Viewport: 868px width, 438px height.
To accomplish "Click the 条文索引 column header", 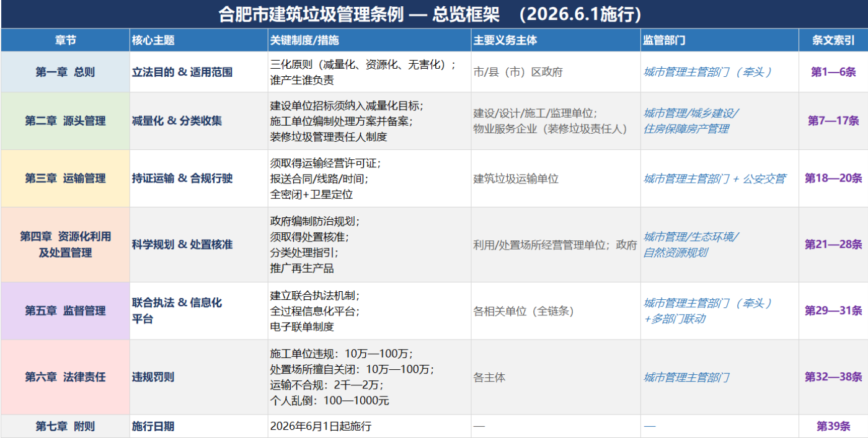I will pos(833,40).
